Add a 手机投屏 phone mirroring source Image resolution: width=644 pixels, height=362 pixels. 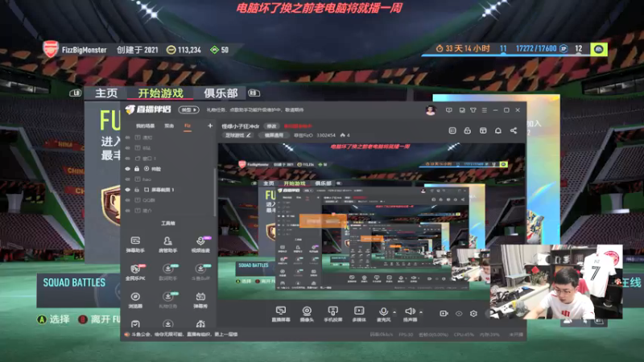332,314
